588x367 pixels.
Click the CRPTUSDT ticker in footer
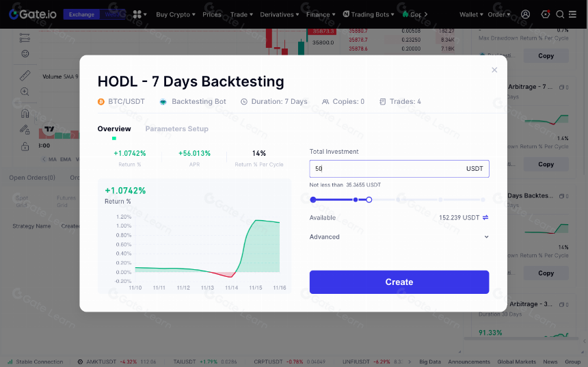pos(268,362)
